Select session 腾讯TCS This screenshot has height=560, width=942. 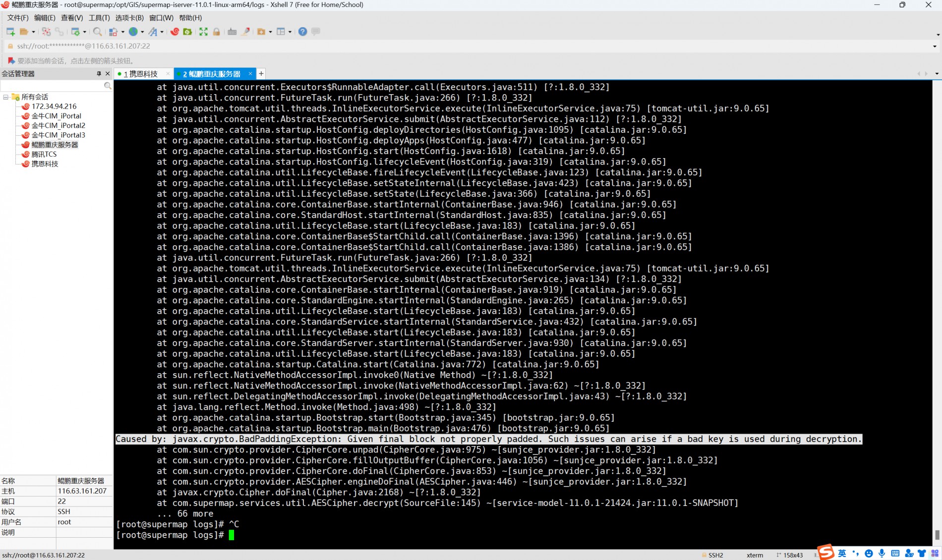point(44,154)
